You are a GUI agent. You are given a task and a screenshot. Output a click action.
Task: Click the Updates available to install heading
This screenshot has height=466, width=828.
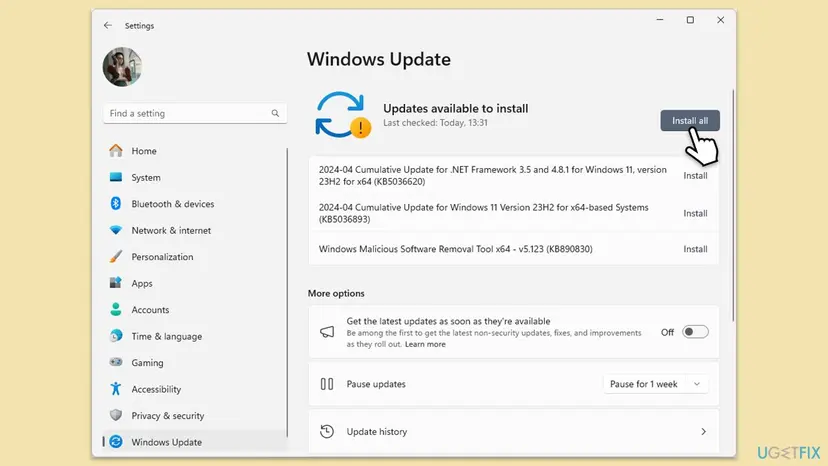tap(455, 108)
